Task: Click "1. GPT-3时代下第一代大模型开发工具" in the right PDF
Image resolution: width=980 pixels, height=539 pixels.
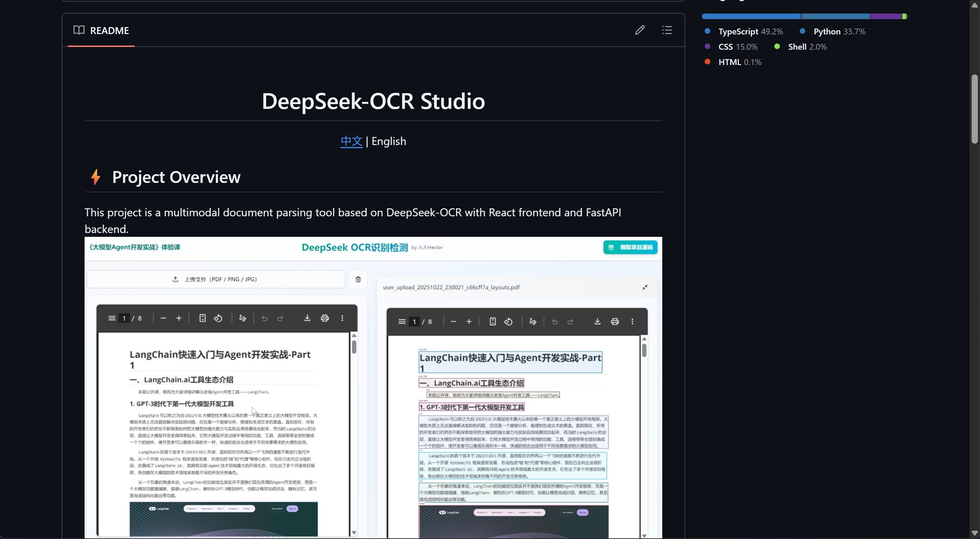Action: click(x=472, y=407)
